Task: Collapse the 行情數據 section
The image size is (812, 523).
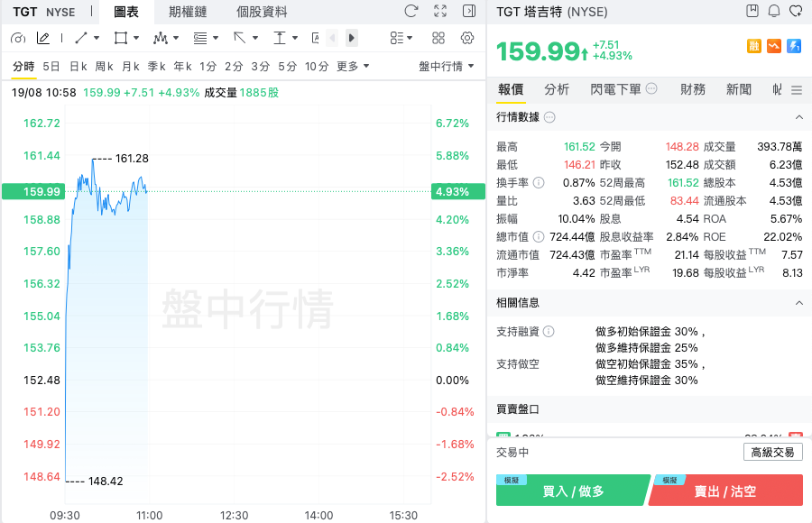Action: 799,117
